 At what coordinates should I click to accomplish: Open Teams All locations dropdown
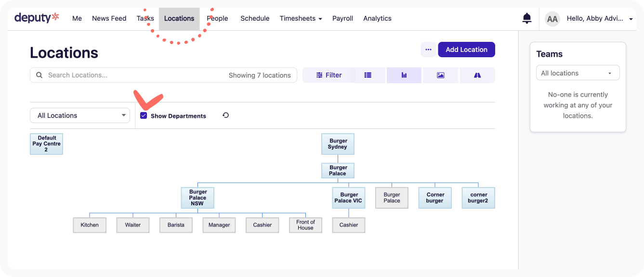point(578,73)
